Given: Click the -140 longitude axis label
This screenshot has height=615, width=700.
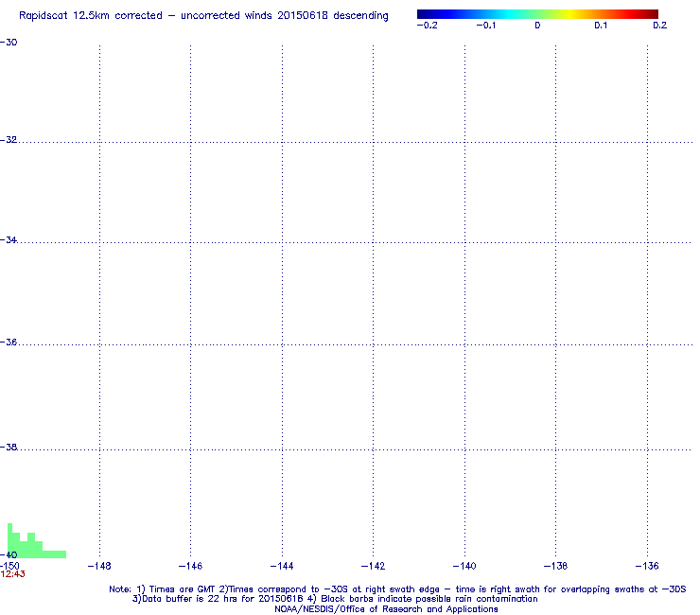Looking at the screenshot, I should pos(464,567).
